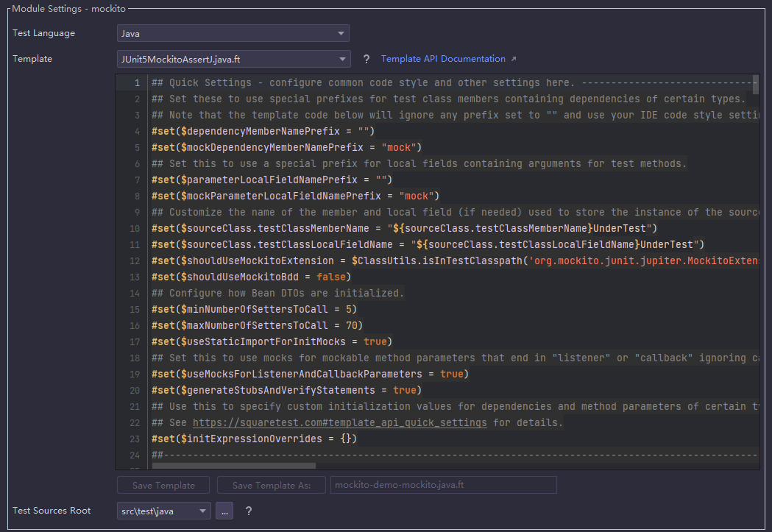Click the $sourceClass.testClassLocalFieldName set line

click(x=428, y=244)
